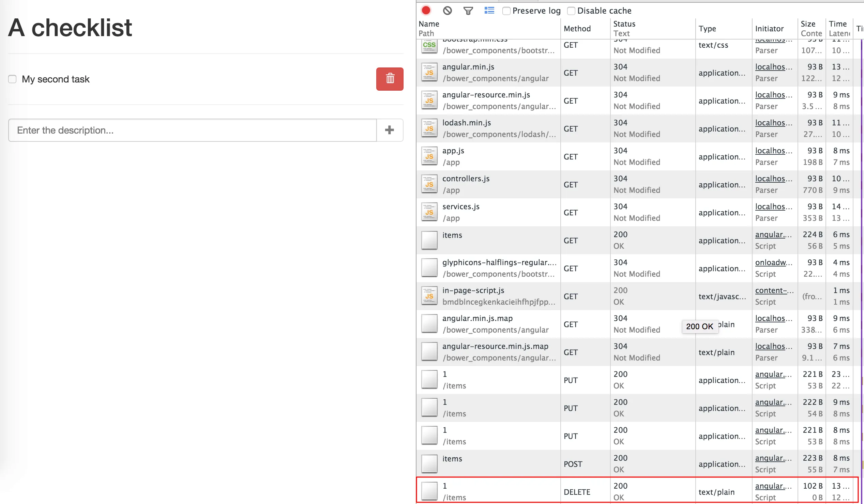Click the plus button to add item
Viewport: 864px width, 504px height.
pos(390,130)
